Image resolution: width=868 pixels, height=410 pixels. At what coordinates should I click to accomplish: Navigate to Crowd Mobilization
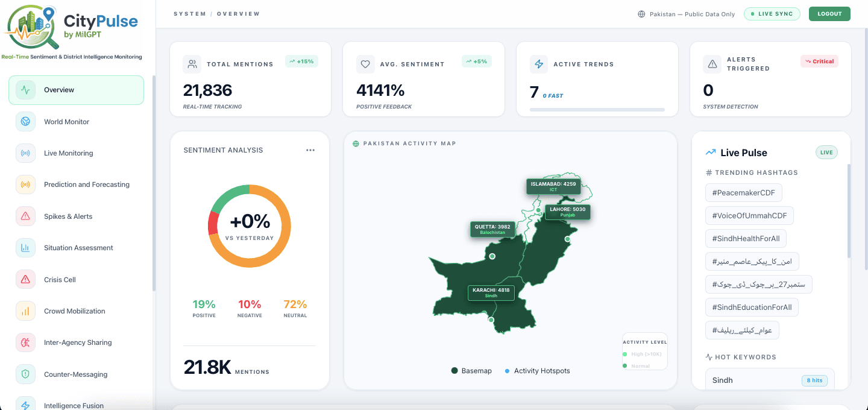click(76, 311)
